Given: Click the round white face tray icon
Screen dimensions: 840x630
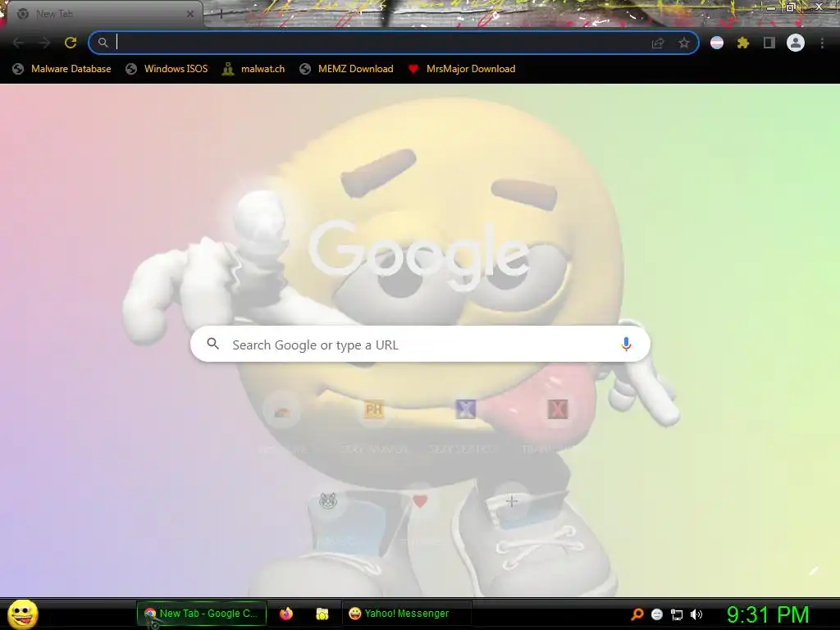Looking at the screenshot, I should click(657, 614).
